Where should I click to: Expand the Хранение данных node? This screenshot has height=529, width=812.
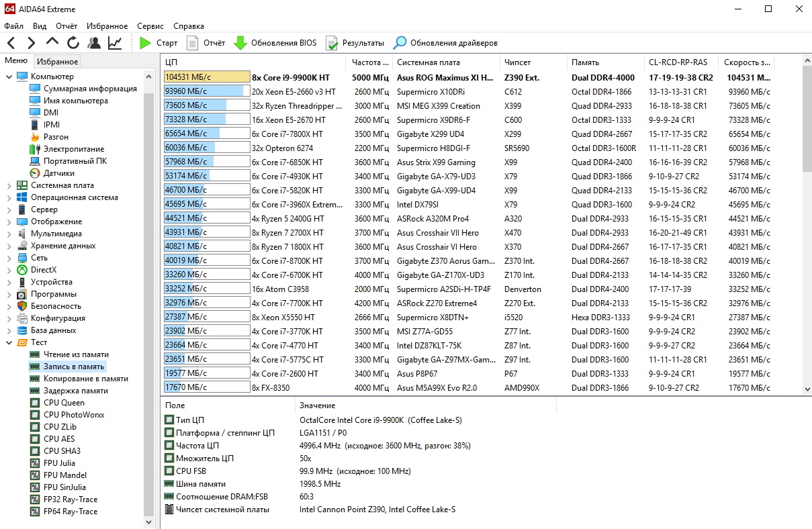(9, 246)
